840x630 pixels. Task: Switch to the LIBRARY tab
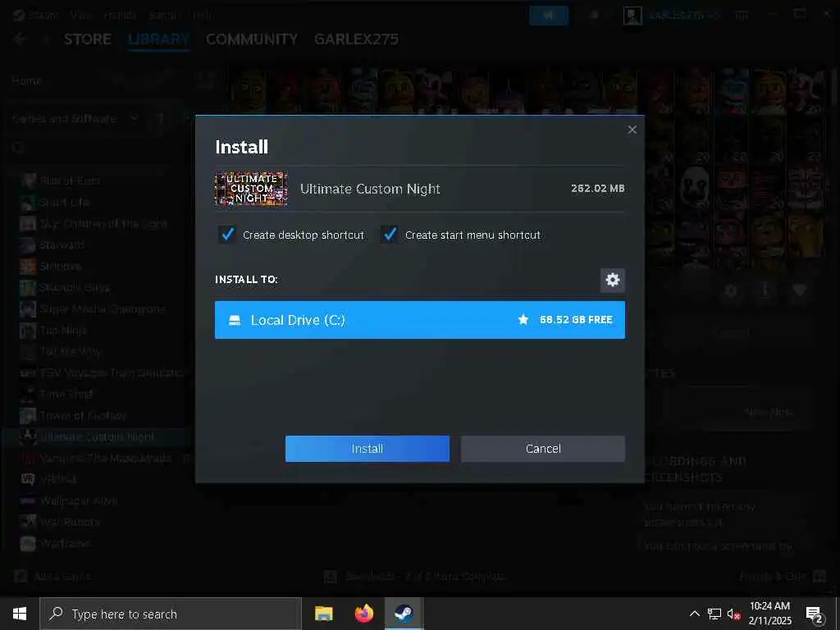coord(158,39)
